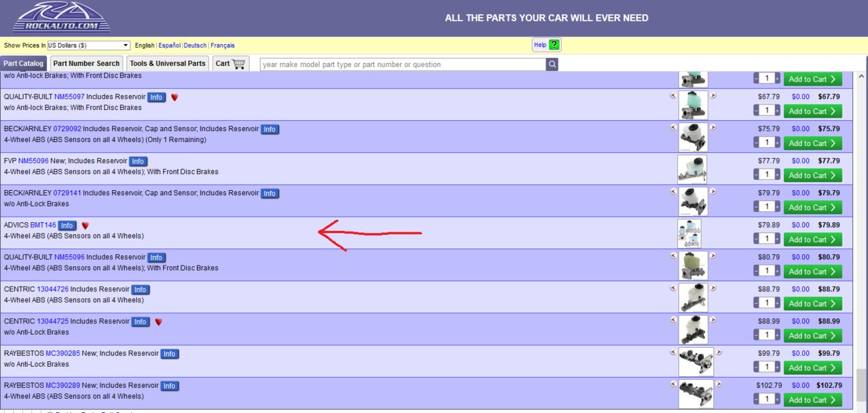Add the $67.79 QUALITY-BUILT part to cart
The height and width of the screenshot is (413, 868).
[812, 111]
